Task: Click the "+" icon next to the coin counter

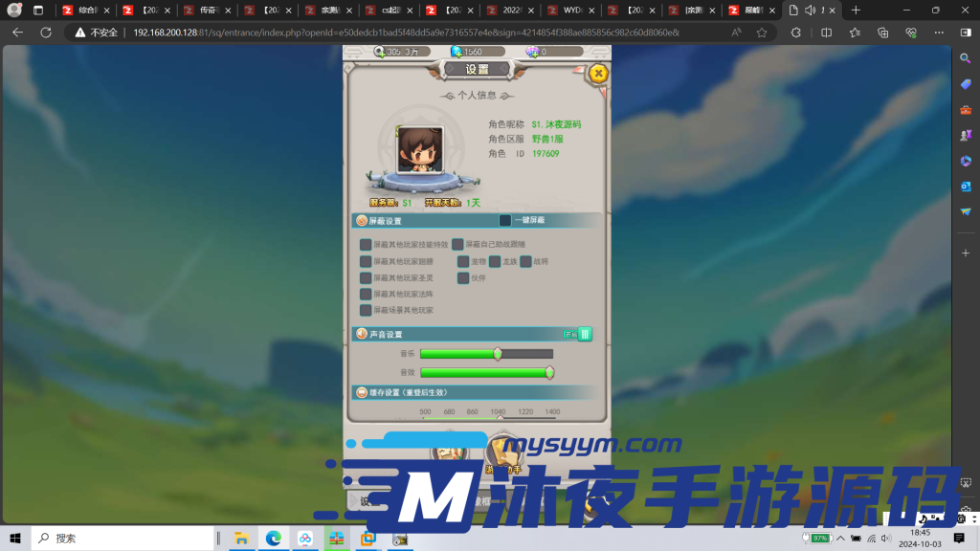Action: 383,55
